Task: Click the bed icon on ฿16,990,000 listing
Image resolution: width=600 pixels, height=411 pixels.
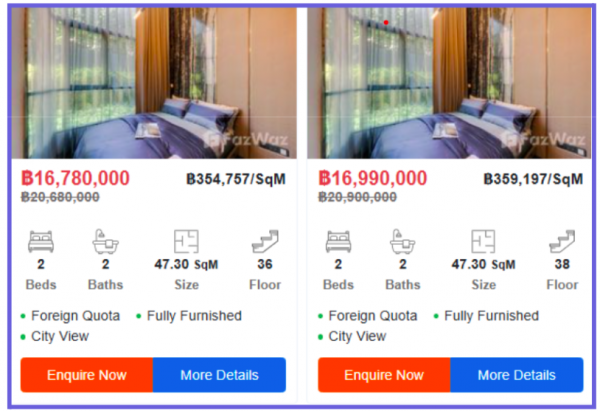Action: pyautogui.click(x=338, y=242)
